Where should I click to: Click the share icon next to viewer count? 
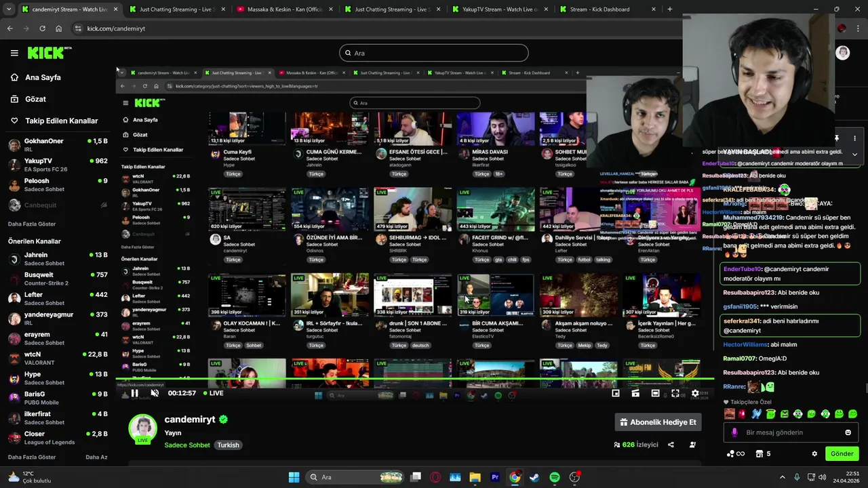point(671,445)
